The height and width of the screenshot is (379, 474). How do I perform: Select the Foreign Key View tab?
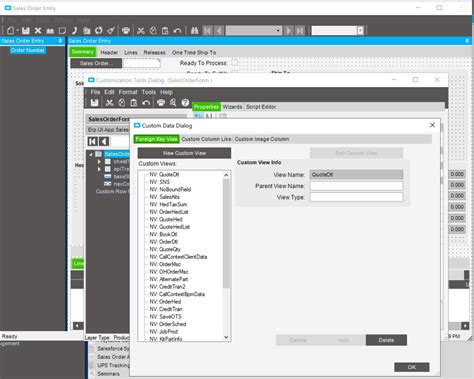pos(156,139)
